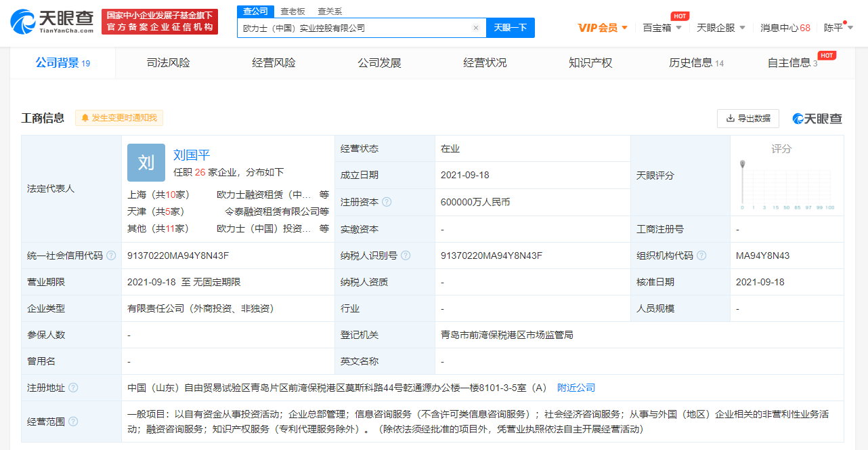Open the 百宝箱 dropdown menu

(662, 28)
